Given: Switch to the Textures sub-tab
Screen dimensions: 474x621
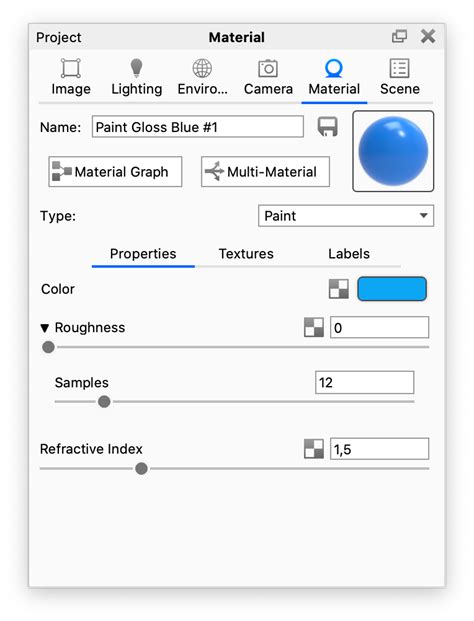Looking at the screenshot, I should pyautogui.click(x=246, y=254).
